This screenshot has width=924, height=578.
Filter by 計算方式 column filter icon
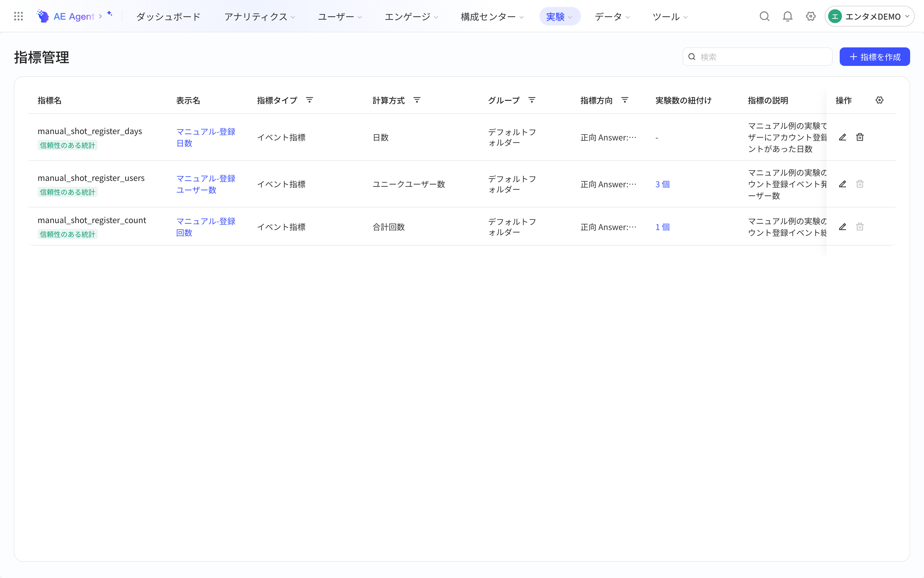(417, 100)
